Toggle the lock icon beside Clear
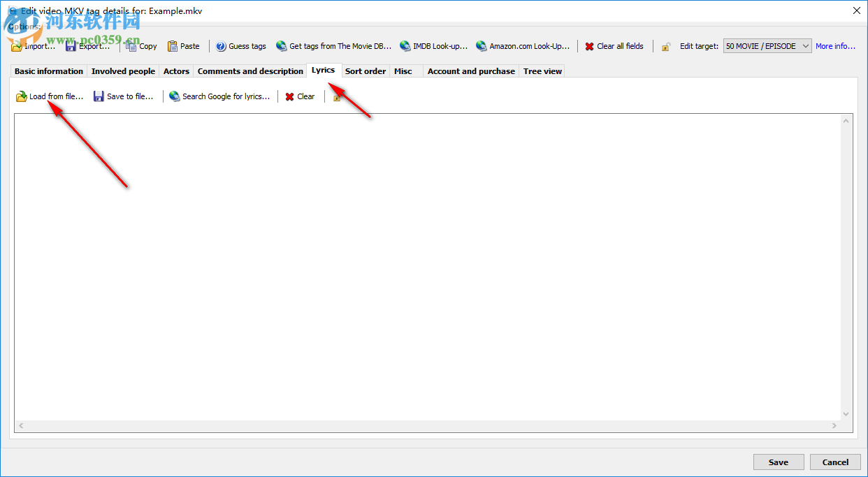The image size is (868, 477). point(336,96)
